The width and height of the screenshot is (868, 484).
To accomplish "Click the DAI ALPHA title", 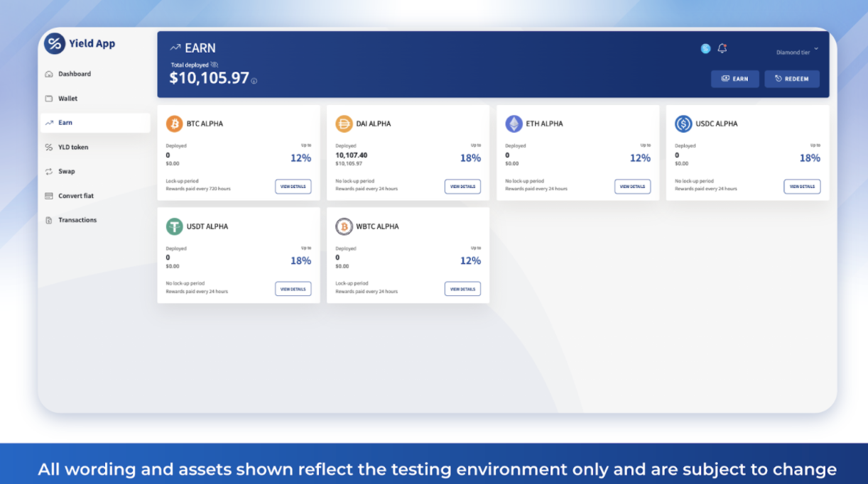I will [374, 123].
